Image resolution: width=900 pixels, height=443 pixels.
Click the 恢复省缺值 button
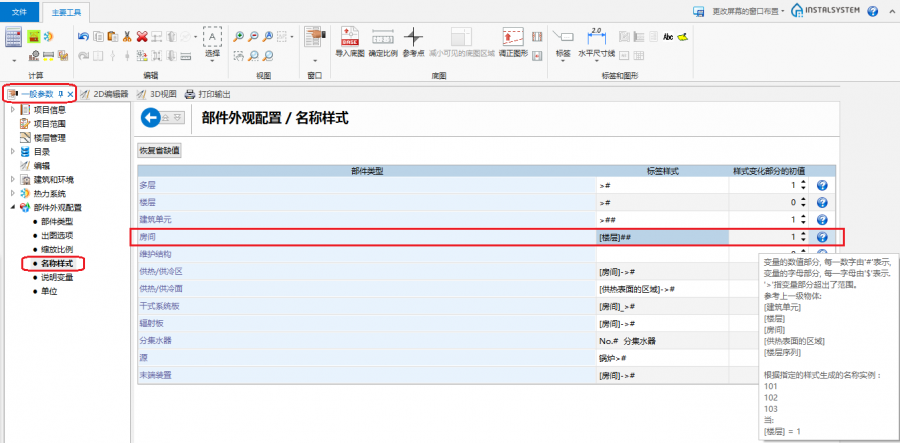pos(159,150)
